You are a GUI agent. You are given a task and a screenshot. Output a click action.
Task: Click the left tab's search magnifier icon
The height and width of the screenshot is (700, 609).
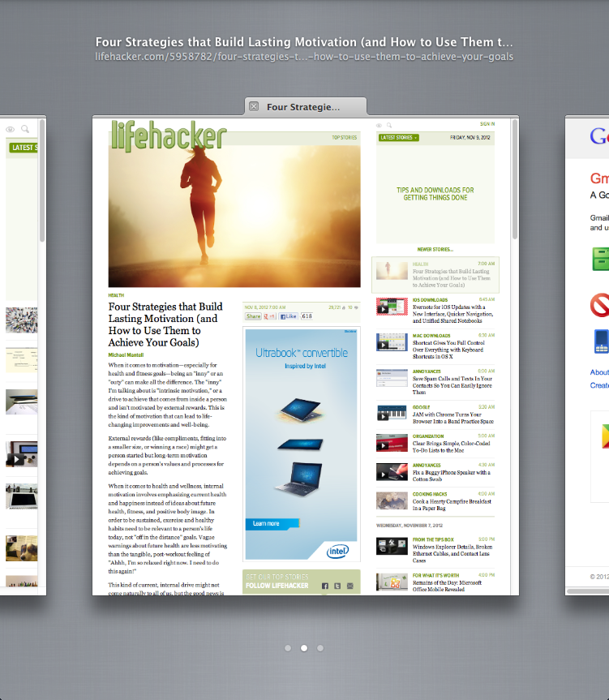point(25,129)
